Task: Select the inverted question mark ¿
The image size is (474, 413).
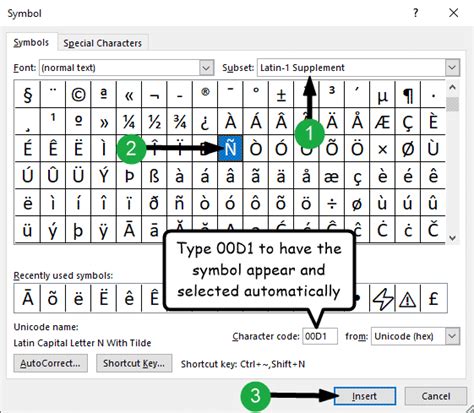Action: 205,122
